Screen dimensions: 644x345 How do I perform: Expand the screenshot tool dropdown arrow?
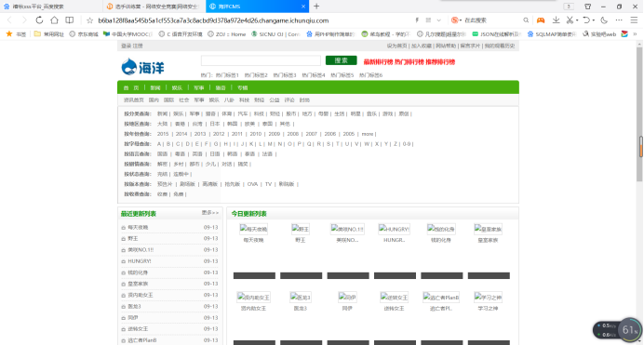[577, 20]
